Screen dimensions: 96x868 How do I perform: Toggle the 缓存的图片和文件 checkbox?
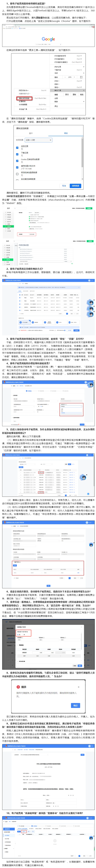[17, 167]
